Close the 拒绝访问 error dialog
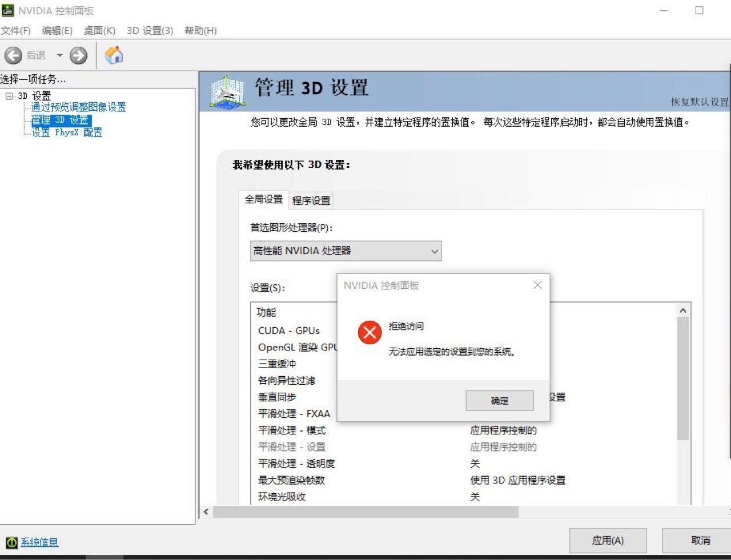The height and width of the screenshot is (560, 731). (537, 285)
